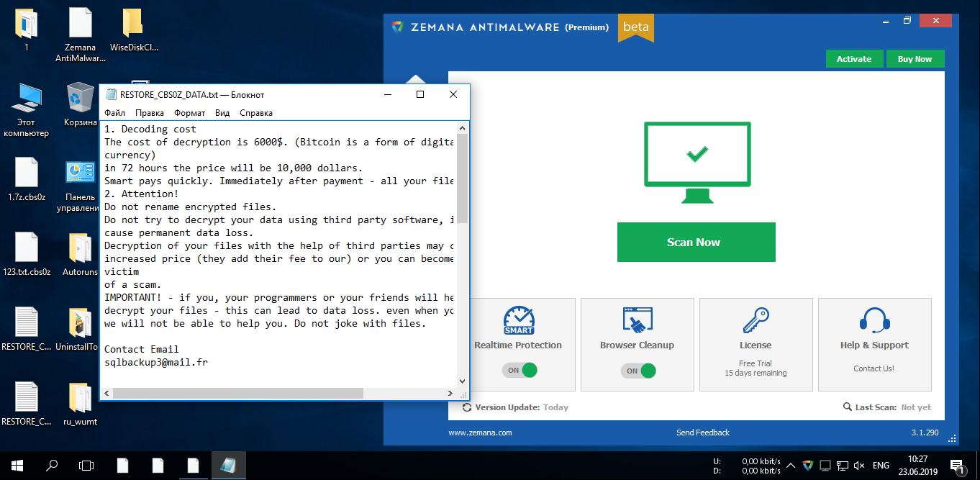This screenshot has height=480, width=980.
Task: Open Task View from the taskbar
Action: [x=86, y=466]
